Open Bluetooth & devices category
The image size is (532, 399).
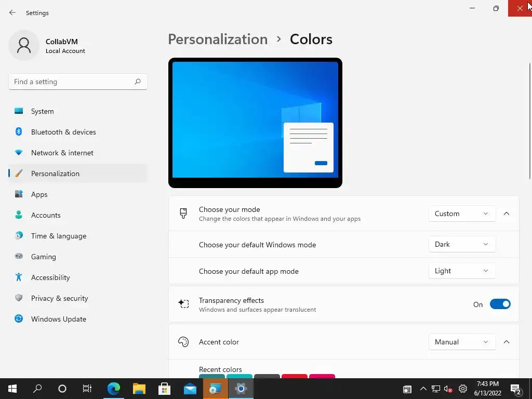coord(78,132)
